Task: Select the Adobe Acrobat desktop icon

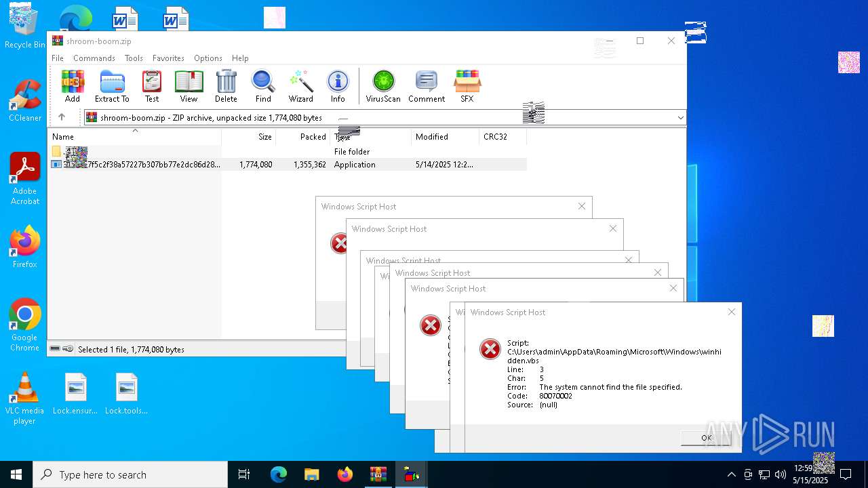Action: 24,179
